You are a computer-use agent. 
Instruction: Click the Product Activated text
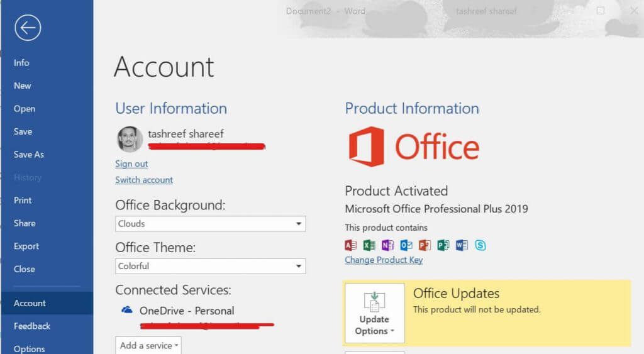[396, 191]
